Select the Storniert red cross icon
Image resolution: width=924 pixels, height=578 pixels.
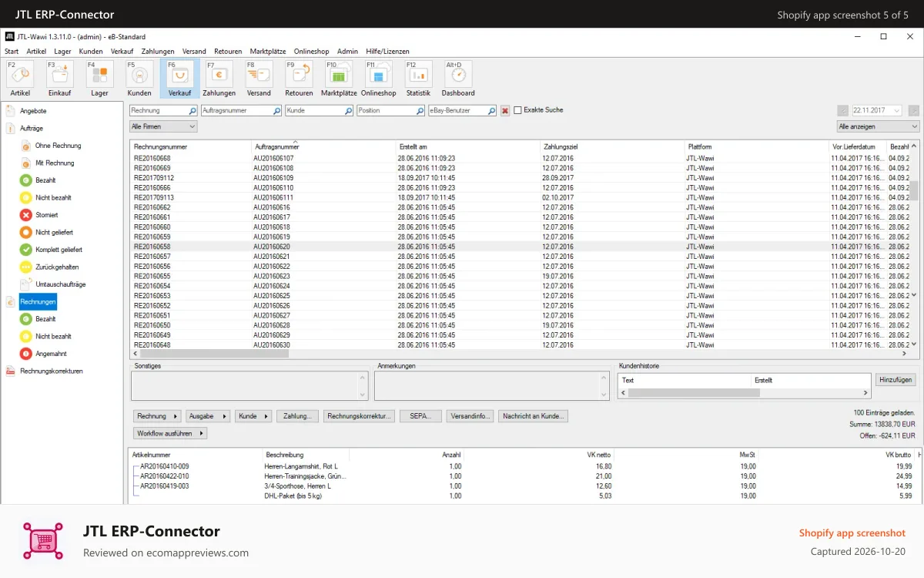[25, 215]
